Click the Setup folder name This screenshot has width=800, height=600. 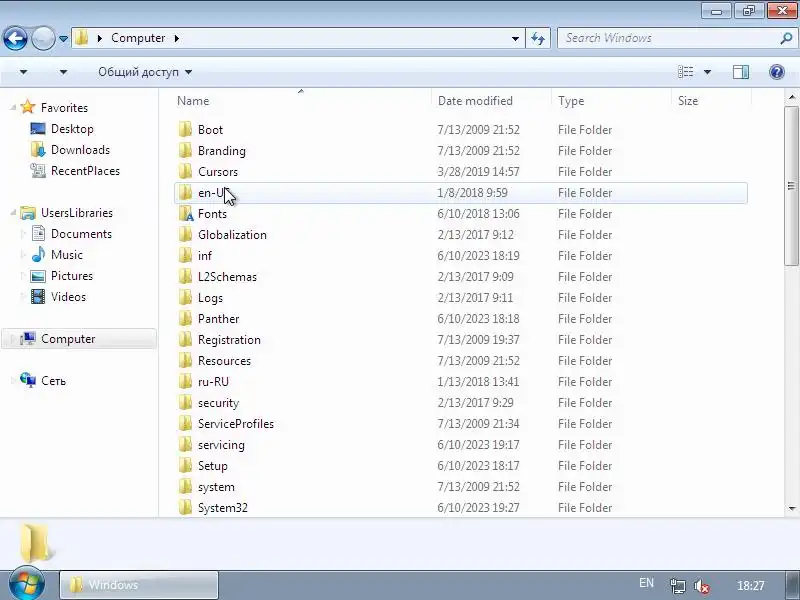pos(212,466)
